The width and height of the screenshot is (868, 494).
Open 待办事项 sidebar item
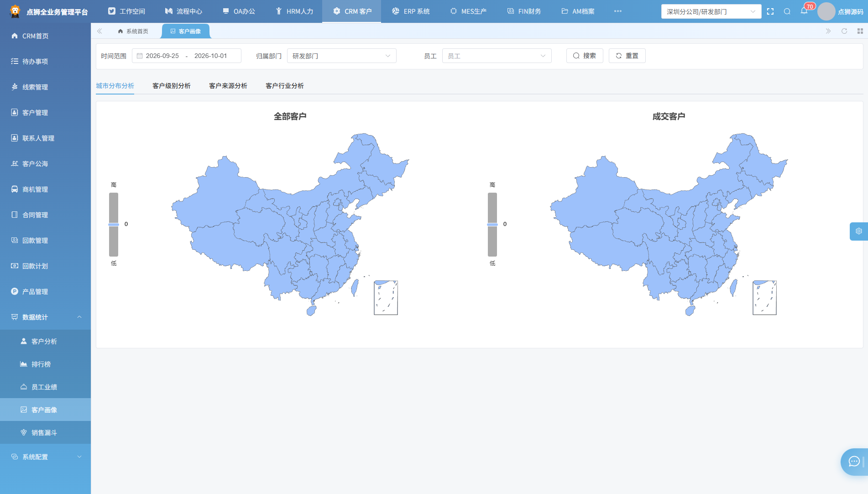click(46, 61)
